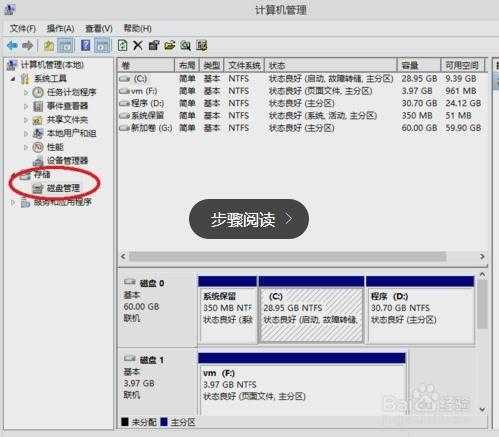Click the disk pane scroll-up arrow
Screen dimensions: 499x437
coord(482,274)
